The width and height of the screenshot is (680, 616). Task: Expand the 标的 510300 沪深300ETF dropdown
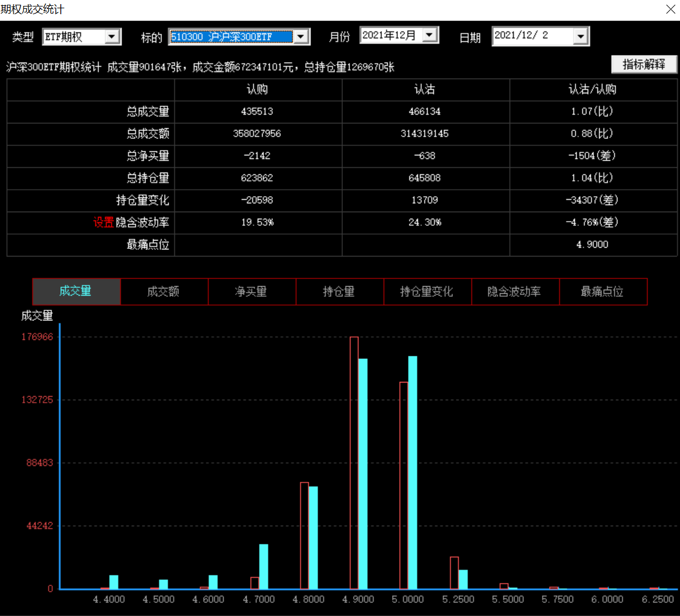pyautogui.click(x=301, y=37)
